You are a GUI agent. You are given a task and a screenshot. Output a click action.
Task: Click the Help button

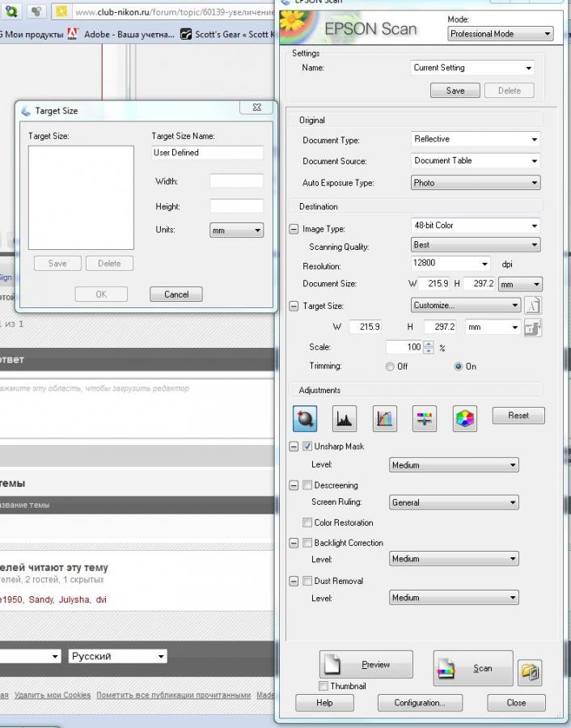[x=324, y=702]
